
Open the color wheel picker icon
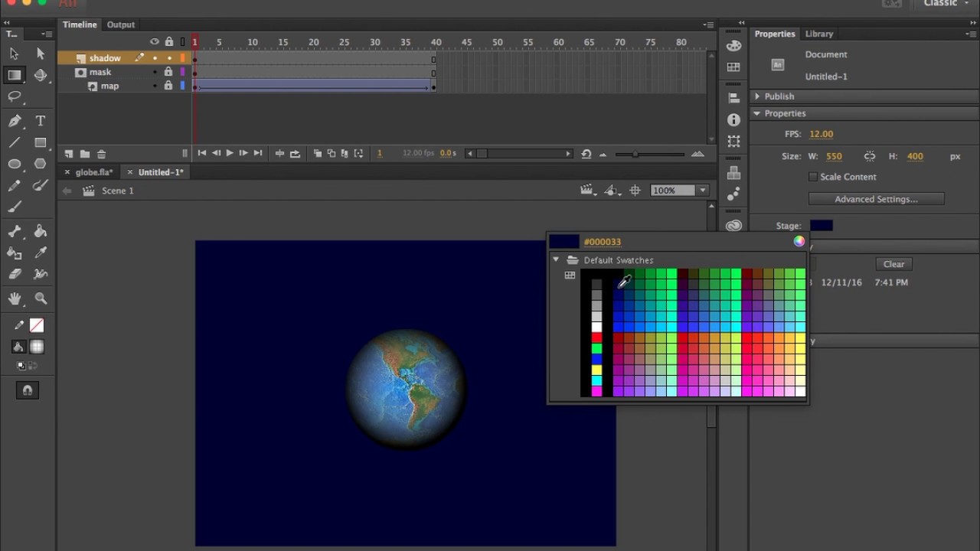[x=799, y=241]
